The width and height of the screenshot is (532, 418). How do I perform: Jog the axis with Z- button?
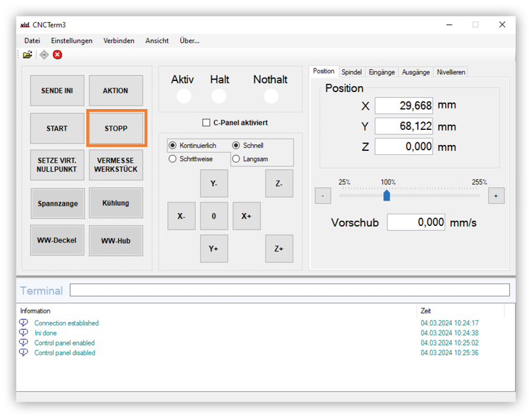[x=279, y=184]
